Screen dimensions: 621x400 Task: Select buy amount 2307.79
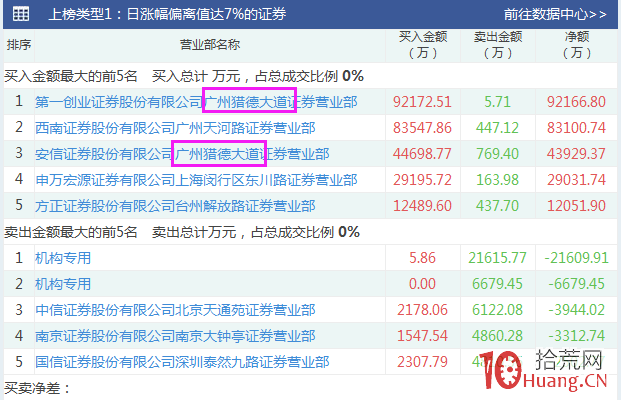tap(422, 362)
